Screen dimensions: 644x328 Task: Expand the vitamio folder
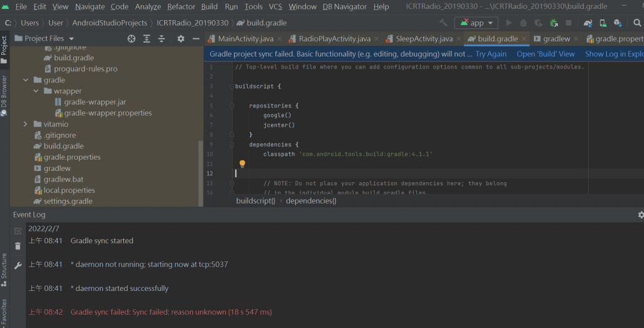(25, 124)
